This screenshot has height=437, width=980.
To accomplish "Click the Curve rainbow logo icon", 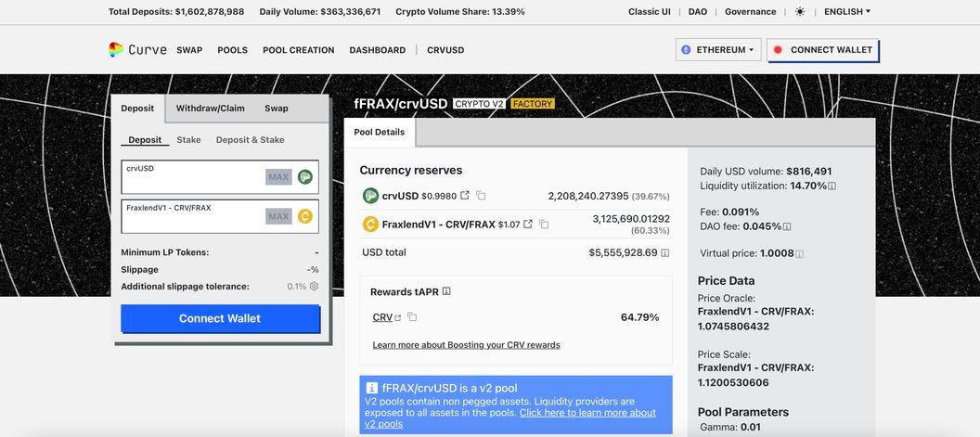I will tap(116, 49).
